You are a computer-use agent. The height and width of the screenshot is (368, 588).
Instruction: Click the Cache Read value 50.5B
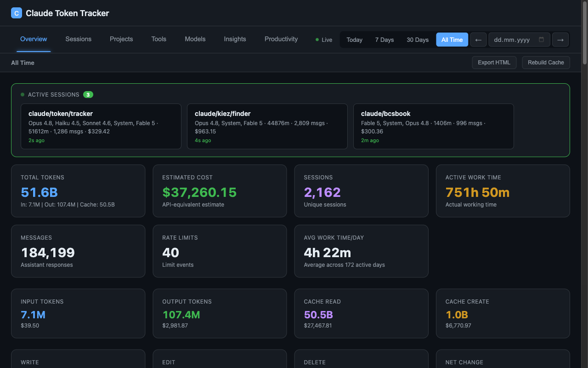318,315
